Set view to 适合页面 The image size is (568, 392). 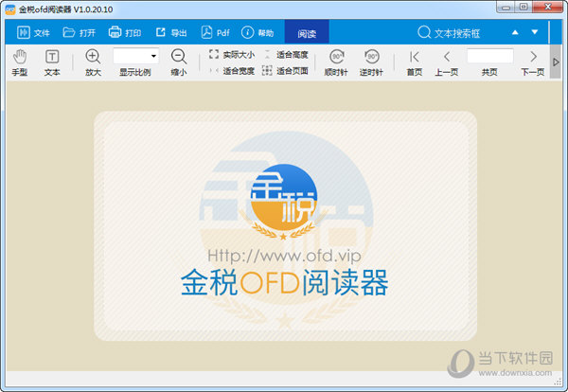tap(285, 71)
